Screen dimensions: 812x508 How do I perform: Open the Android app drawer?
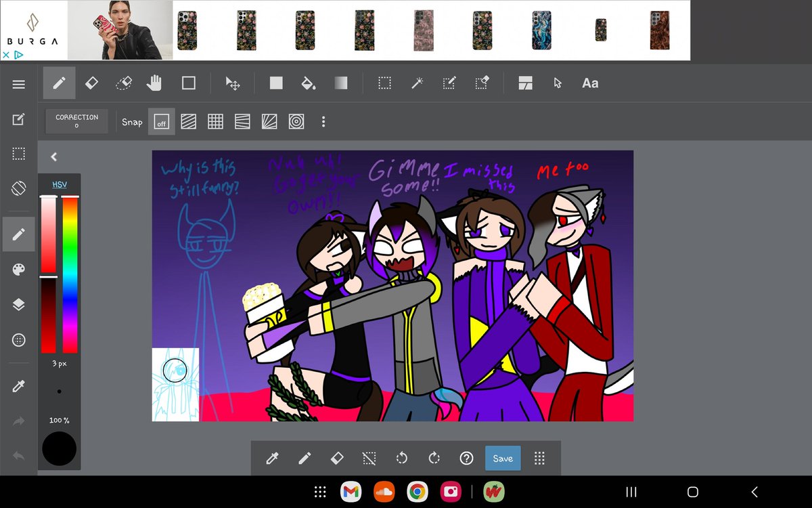[x=321, y=492]
